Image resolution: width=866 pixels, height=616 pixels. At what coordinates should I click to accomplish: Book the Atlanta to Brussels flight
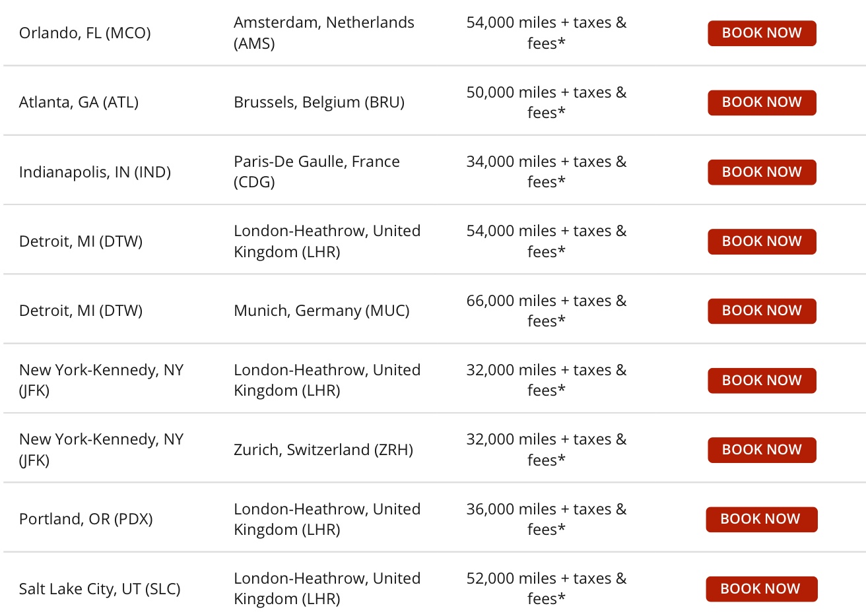(762, 102)
